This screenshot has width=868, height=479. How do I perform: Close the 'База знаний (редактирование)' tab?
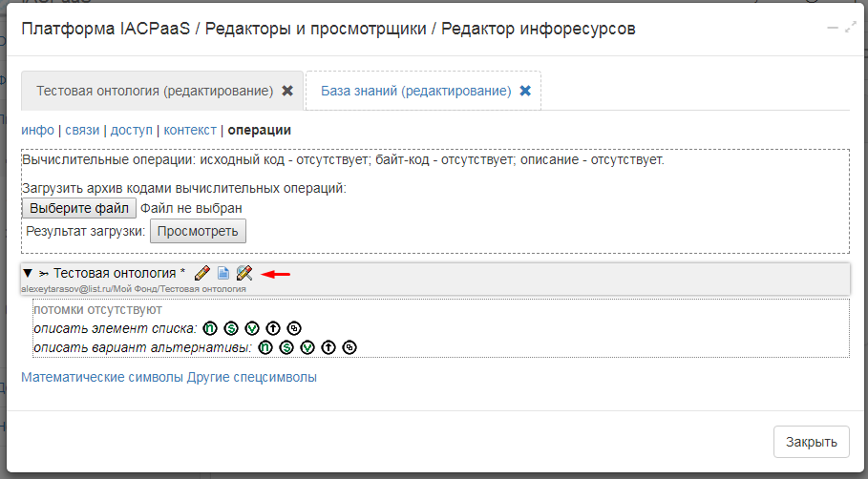[524, 91]
